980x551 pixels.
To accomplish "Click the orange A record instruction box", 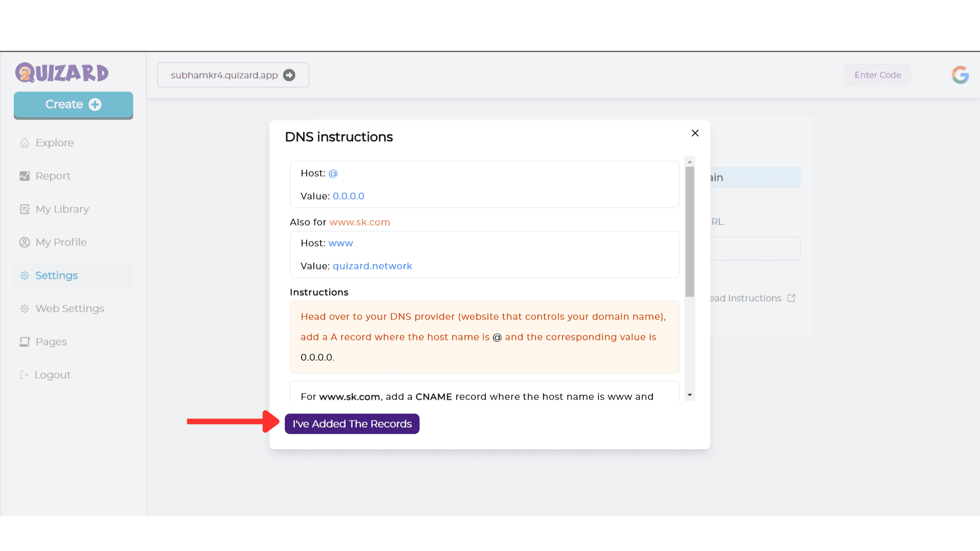I will point(484,337).
